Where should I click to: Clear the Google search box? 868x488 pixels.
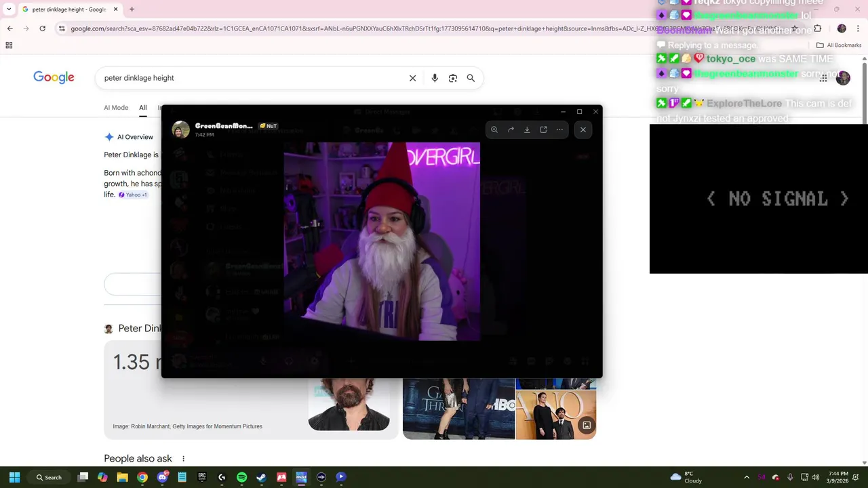coord(412,78)
